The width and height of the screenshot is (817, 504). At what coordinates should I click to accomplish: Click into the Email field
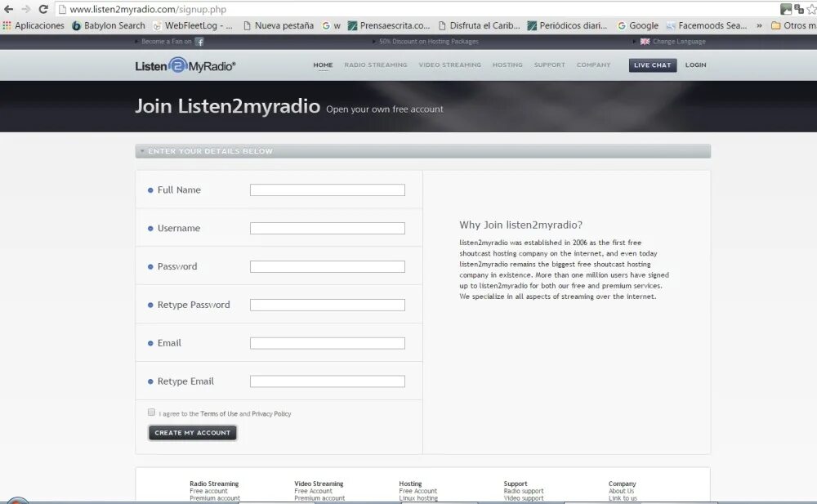(x=328, y=343)
